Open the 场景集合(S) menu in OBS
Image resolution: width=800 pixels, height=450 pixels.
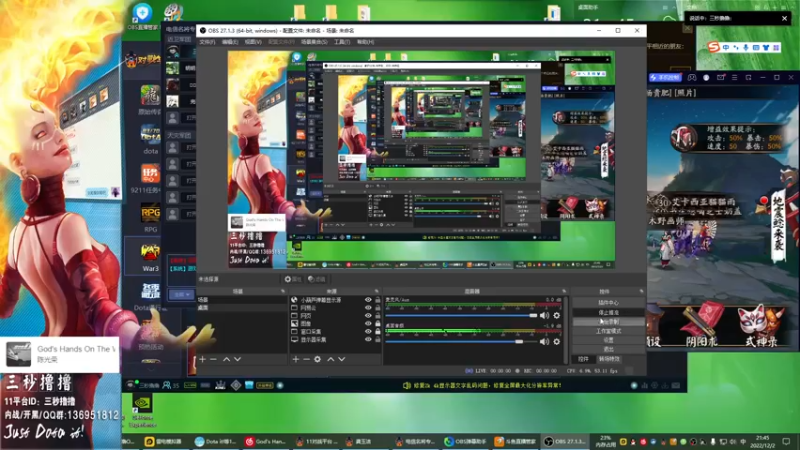[314, 42]
